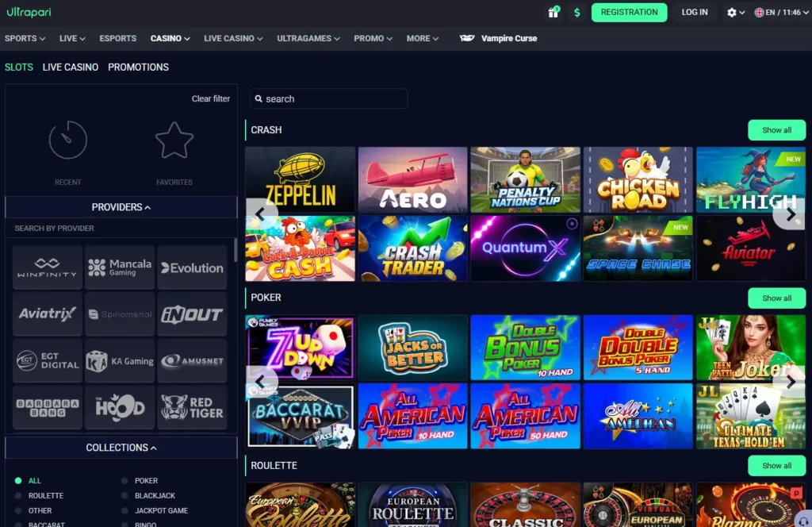Switch to the LIVE CASINO sub-tab
The height and width of the screenshot is (527, 812).
pos(71,67)
